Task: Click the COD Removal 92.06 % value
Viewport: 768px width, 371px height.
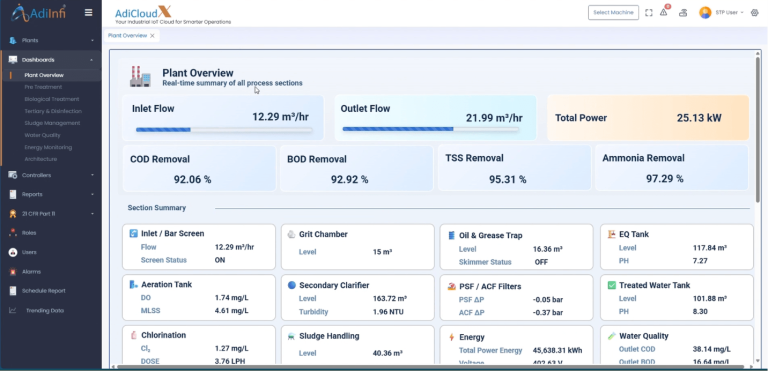Action: [x=192, y=180]
